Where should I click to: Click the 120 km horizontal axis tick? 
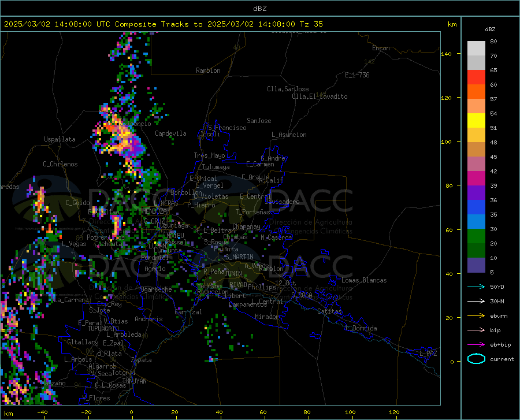[x=394, y=412]
